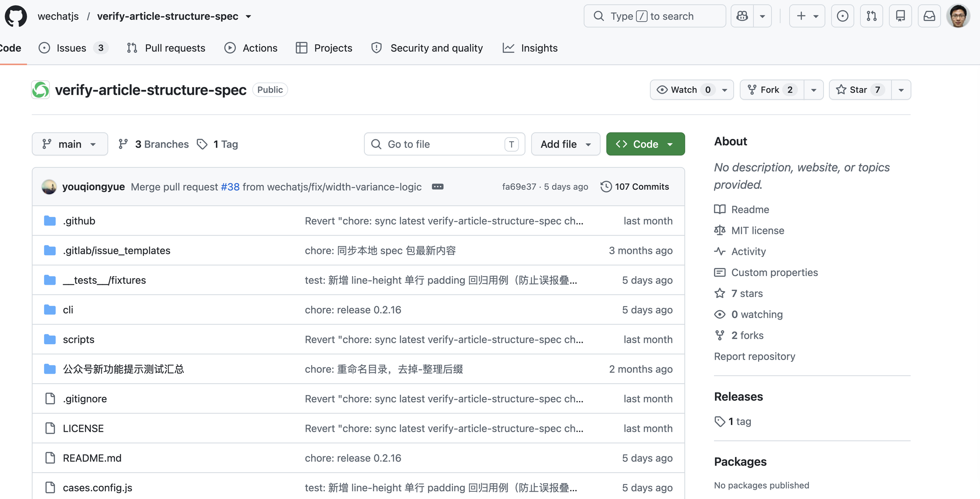Watch the repository
Image resolution: width=980 pixels, height=499 pixels.
(x=692, y=89)
